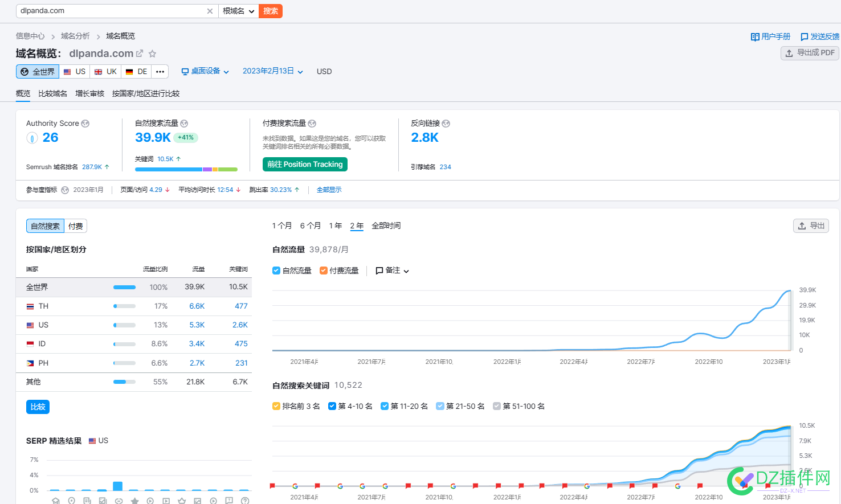Open the more countries ellipsis button
Viewport: 841px width, 504px height.
click(160, 72)
